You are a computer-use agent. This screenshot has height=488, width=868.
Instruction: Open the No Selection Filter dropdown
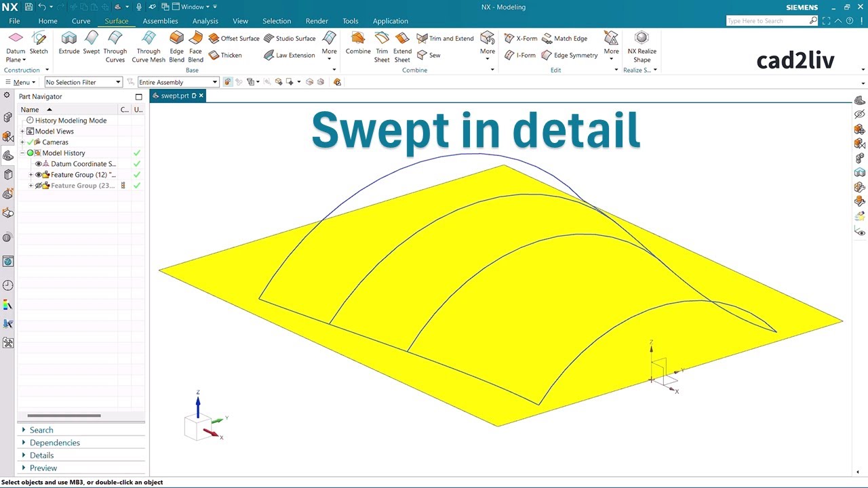point(83,82)
